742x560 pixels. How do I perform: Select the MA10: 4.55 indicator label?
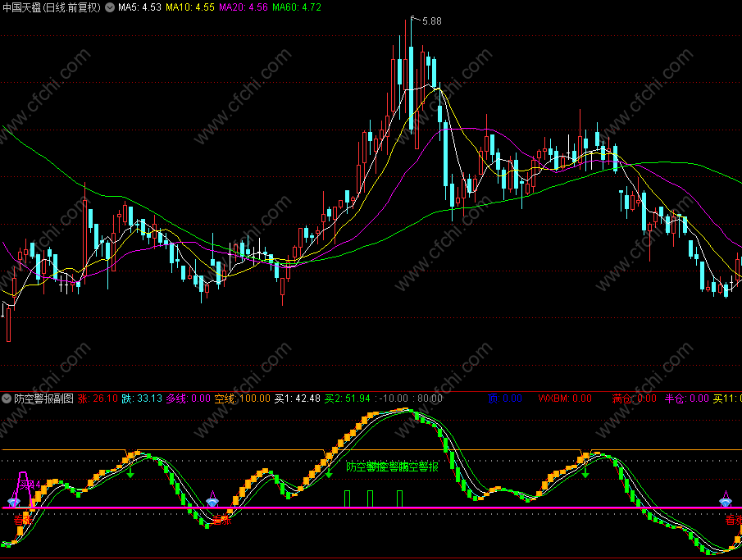(x=189, y=7)
